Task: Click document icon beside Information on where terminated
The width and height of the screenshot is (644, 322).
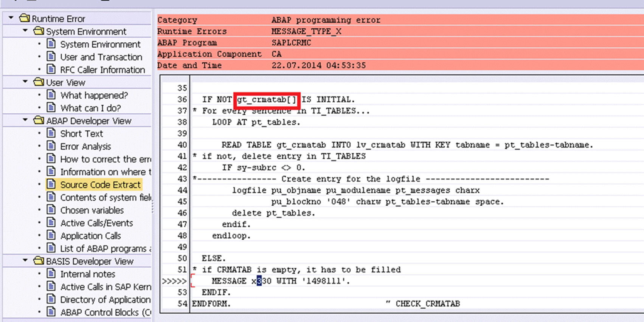Action: tap(51, 172)
